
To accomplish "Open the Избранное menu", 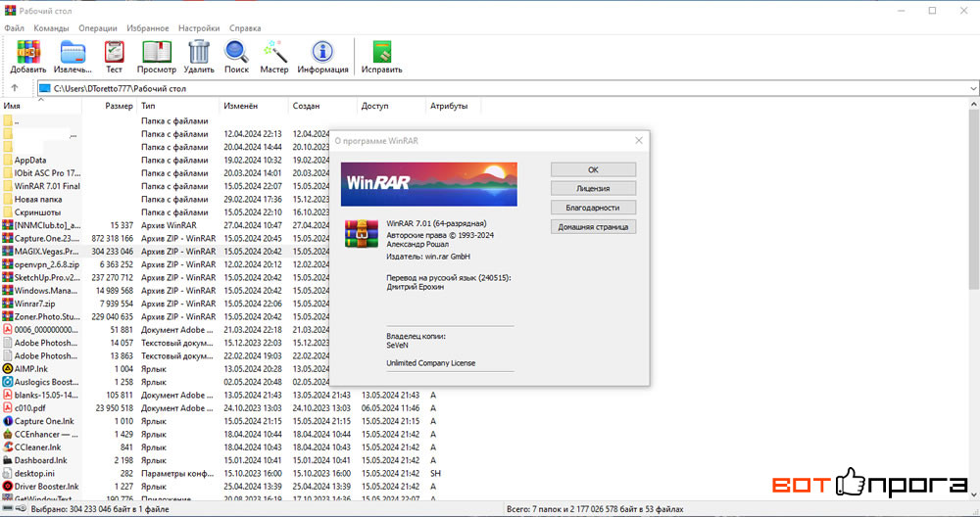I will [x=148, y=28].
